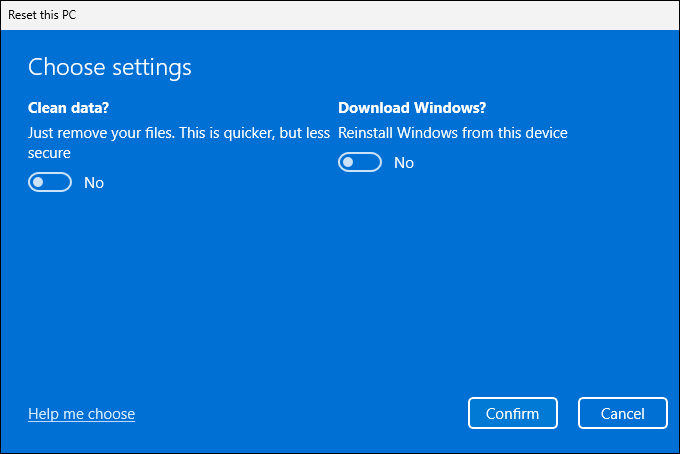Screen dimensions: 680x454
Task: Click the word 'settings' in the main heading
Action: 152,67
